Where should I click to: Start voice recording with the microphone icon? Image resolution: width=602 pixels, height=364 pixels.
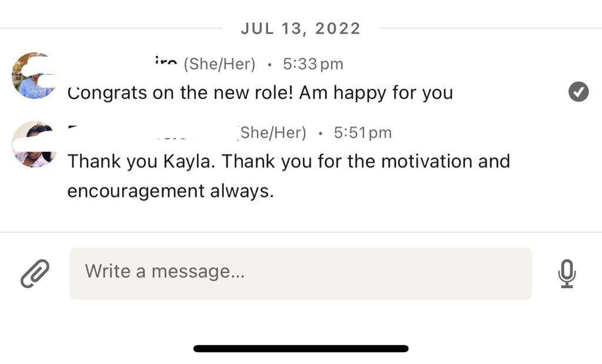[566, 273]
